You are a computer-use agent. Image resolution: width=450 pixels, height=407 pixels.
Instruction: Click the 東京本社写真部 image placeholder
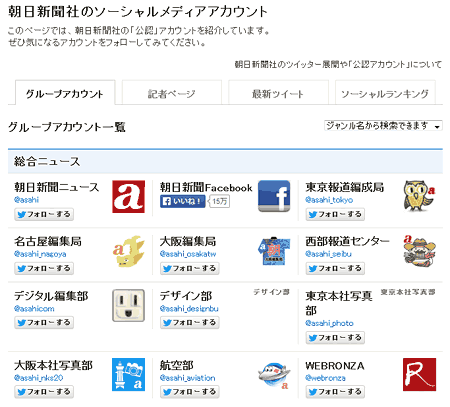click(x=408, y=292)
